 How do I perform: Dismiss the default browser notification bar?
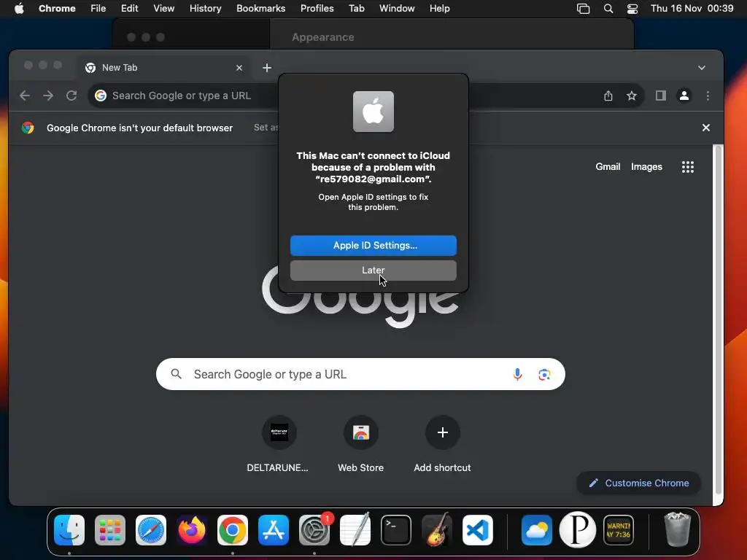click(706, 128)
